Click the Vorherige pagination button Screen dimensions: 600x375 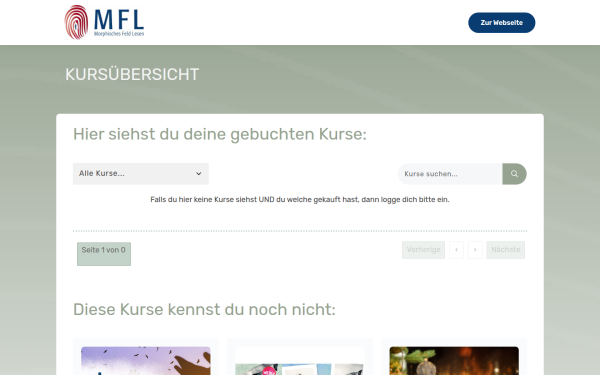click(423, 250)
